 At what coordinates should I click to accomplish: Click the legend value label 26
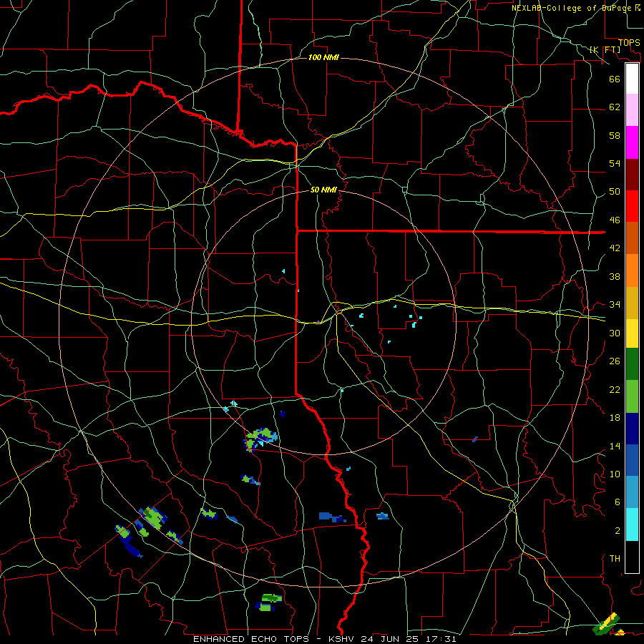click(615, 361)
